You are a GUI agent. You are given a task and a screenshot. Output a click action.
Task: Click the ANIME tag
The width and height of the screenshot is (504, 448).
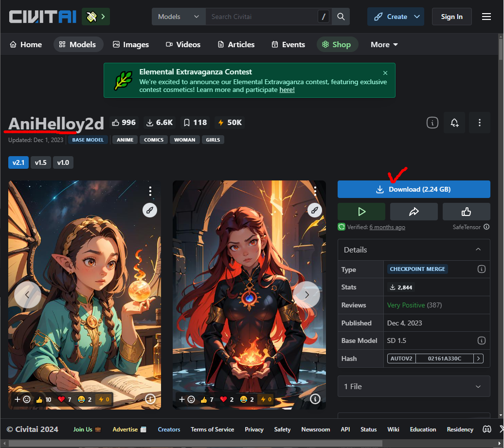(x=125, y=140)
